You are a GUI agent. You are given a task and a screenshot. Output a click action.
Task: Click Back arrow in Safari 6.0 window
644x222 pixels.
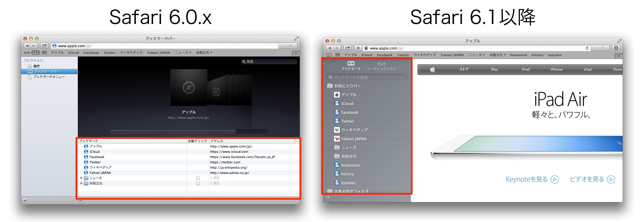pyautogui.click(x=27, y=46)
